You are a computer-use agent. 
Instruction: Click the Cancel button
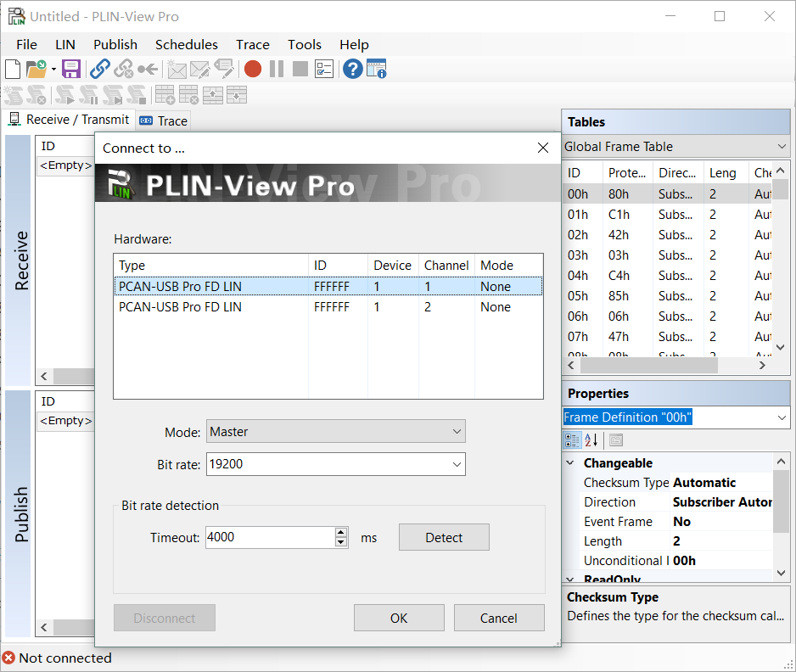click(499, 618)
